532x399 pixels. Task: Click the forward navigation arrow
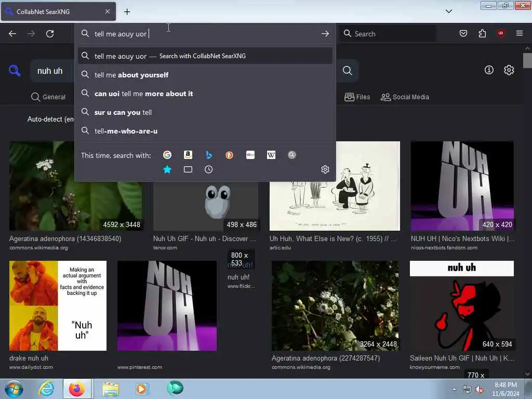coord(31,34)
